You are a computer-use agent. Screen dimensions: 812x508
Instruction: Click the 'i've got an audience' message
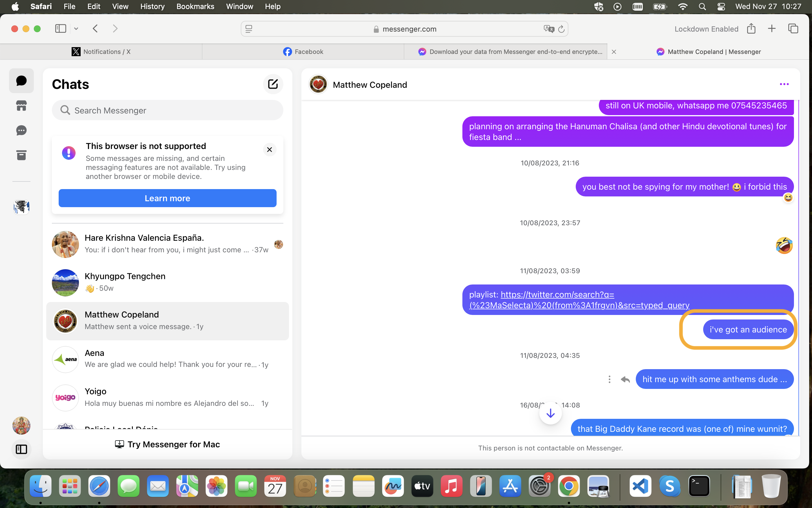point(748,330)
